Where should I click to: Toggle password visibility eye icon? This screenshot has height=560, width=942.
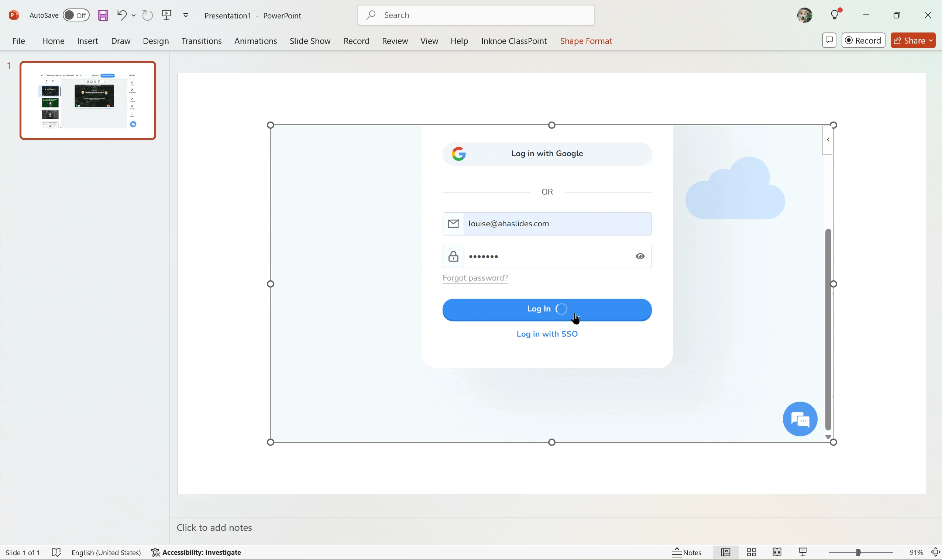tap(640, 256)
